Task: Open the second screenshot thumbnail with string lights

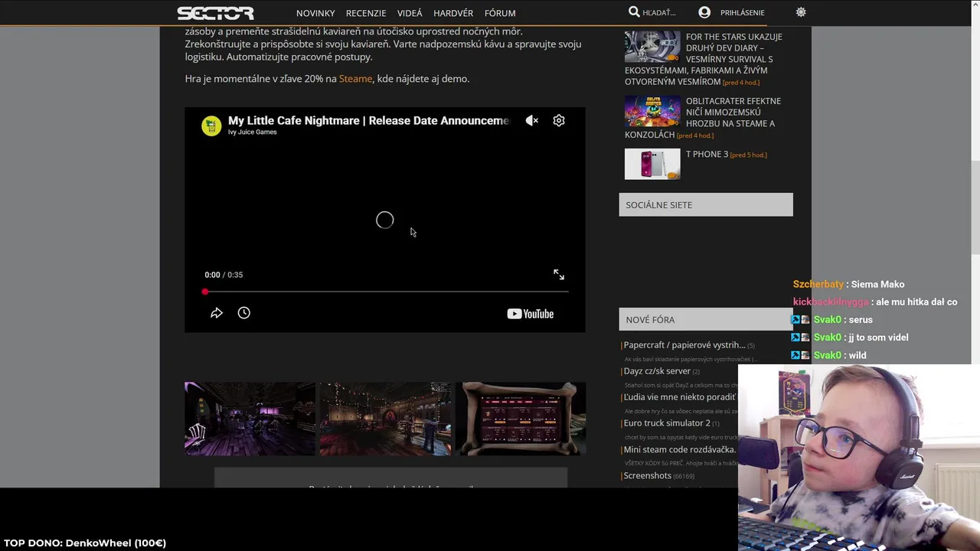Action: [x=385, y=419]
